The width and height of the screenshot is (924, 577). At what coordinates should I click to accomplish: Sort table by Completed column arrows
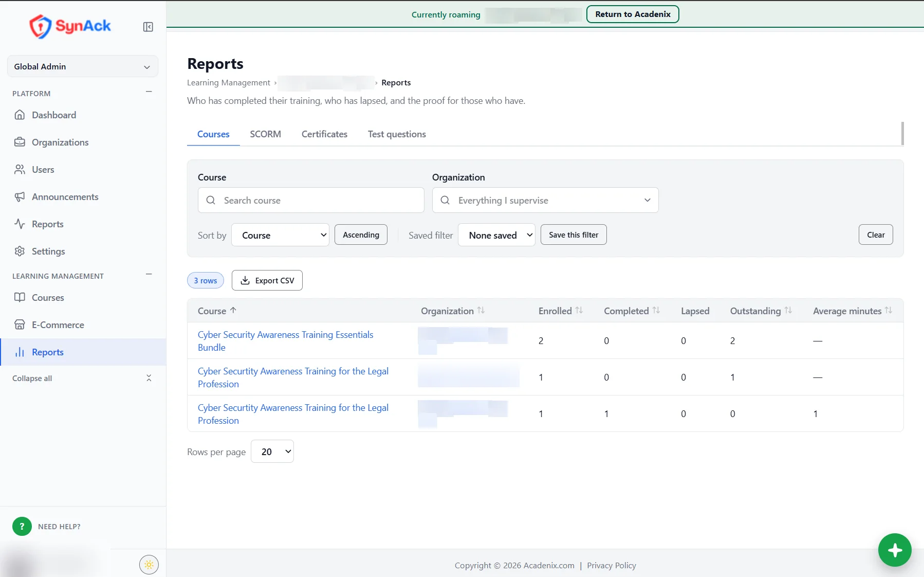656,311
